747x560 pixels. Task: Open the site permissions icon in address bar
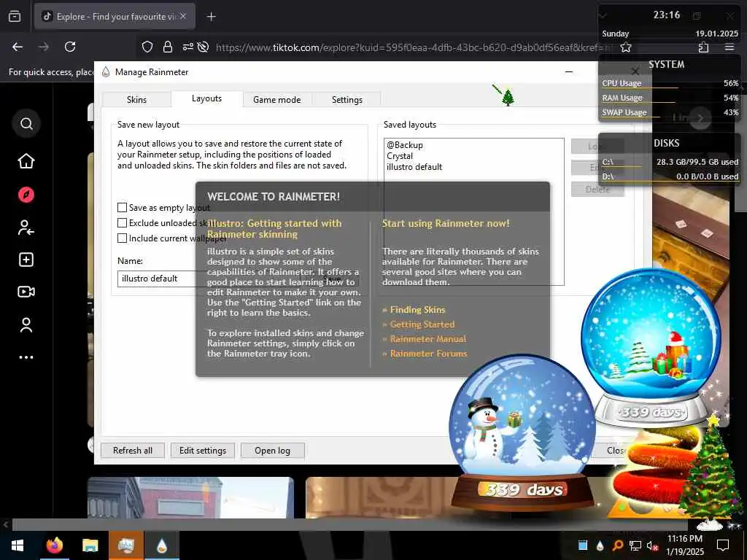click(x=187, y=47)
